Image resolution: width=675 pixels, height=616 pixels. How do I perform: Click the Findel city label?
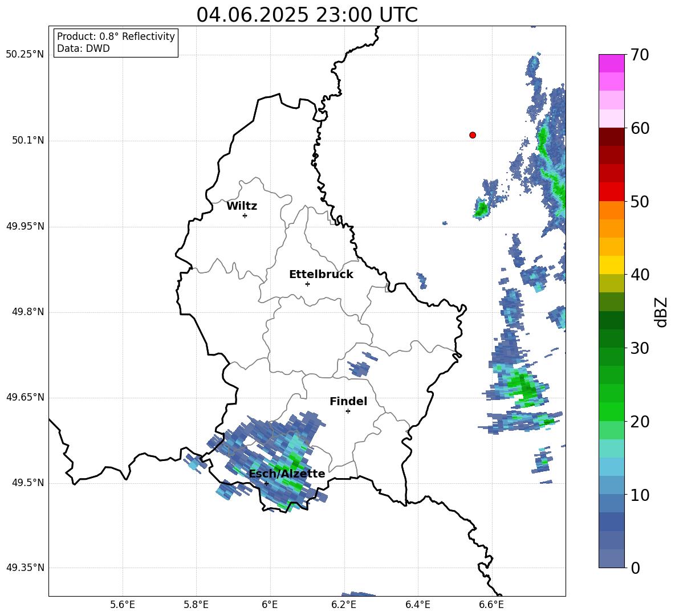pos(348,401)
